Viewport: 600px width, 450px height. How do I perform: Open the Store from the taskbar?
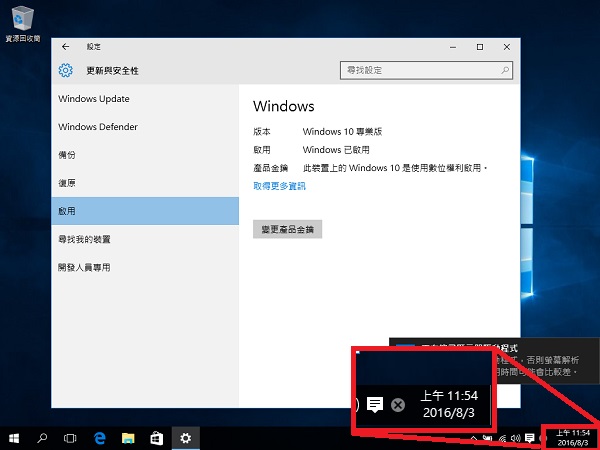157,438
